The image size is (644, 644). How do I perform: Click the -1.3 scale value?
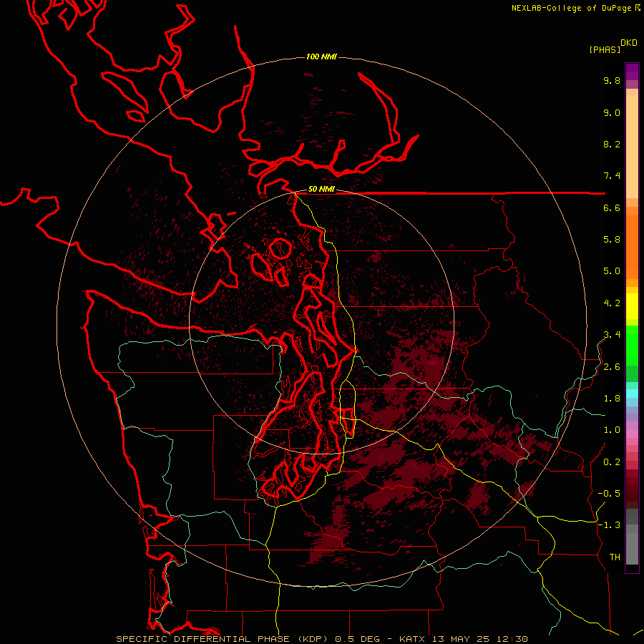click(x=609, y=525)
